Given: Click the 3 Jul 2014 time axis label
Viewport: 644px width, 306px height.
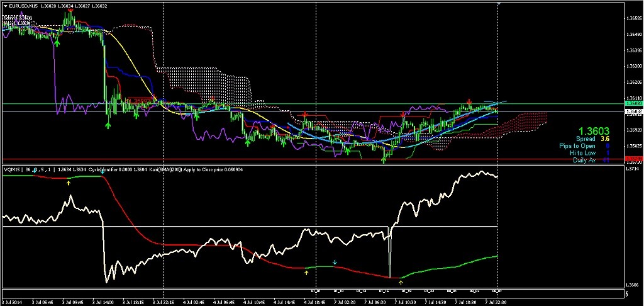Looking at the screenshot, I should click(14, 302).
